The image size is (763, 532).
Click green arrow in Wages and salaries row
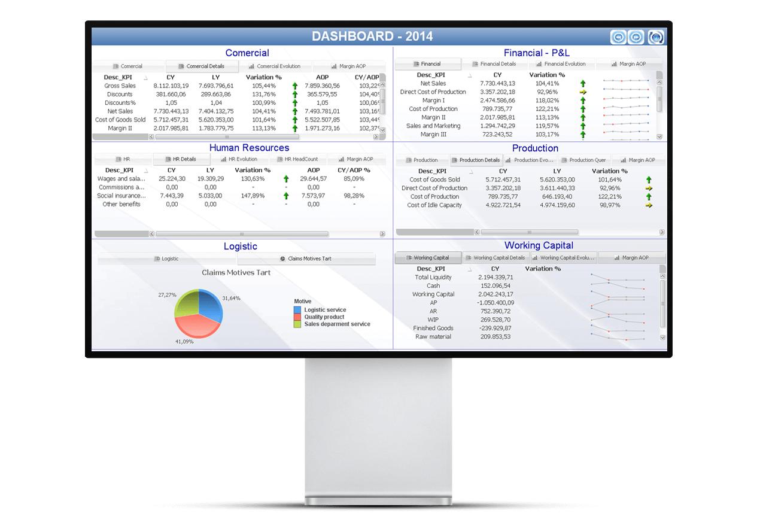point(286,179)
